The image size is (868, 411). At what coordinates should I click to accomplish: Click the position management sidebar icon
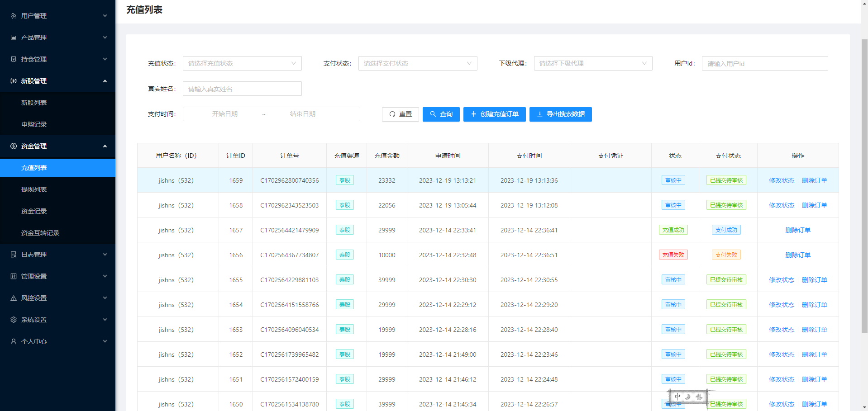pos(14,59)
